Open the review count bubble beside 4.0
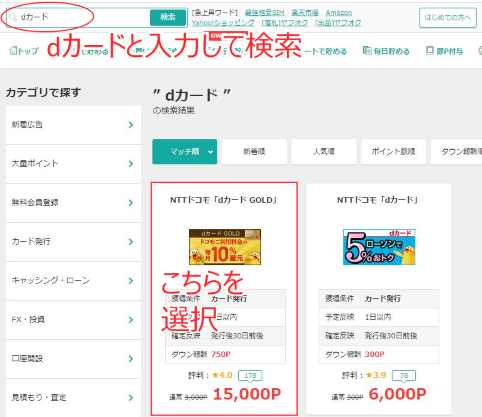The image size is (482, 417). click(250, 376)
